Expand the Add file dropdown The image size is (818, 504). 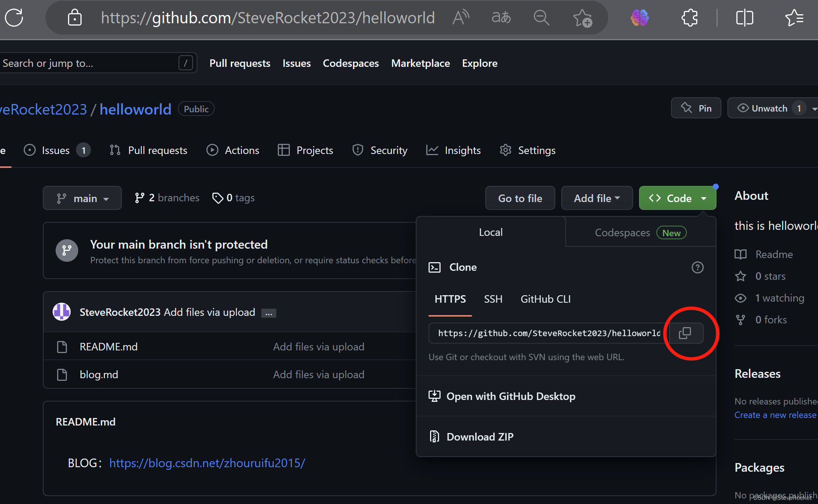(597, 198)
